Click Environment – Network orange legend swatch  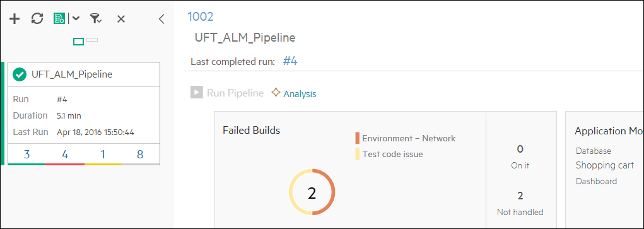tap(357, 138)
